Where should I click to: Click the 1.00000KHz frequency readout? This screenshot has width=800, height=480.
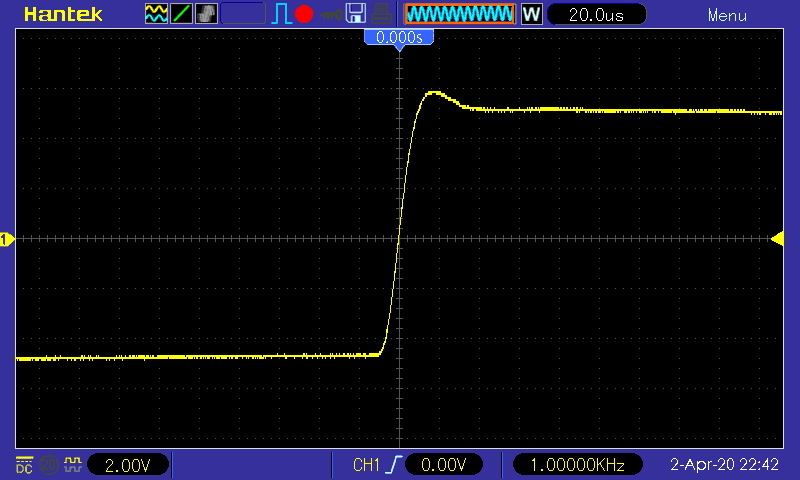577,465
